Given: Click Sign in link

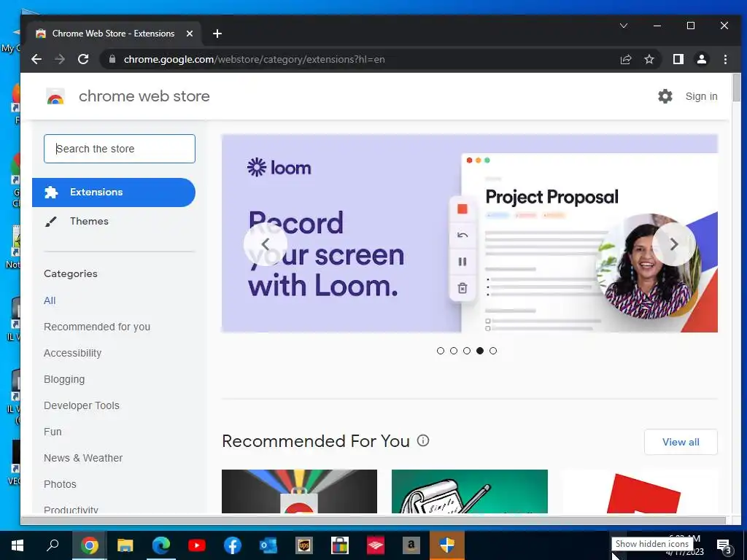Looking at the screenshot, I should pos(701,96).
